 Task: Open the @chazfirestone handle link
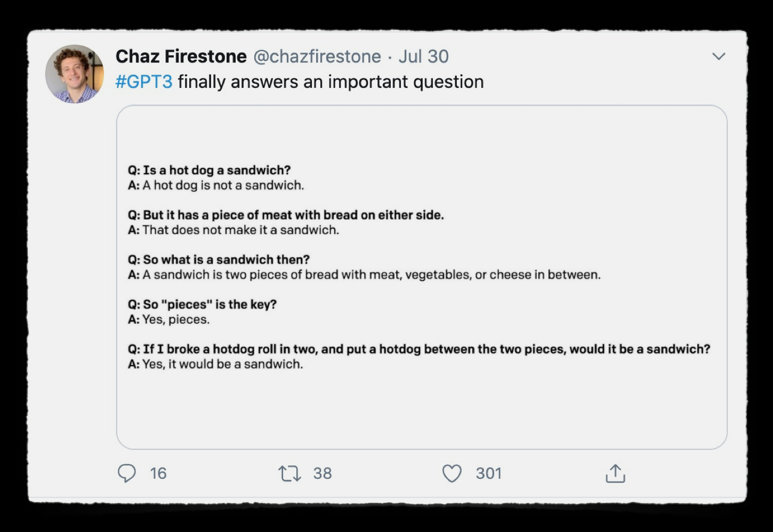coord(317,57)
